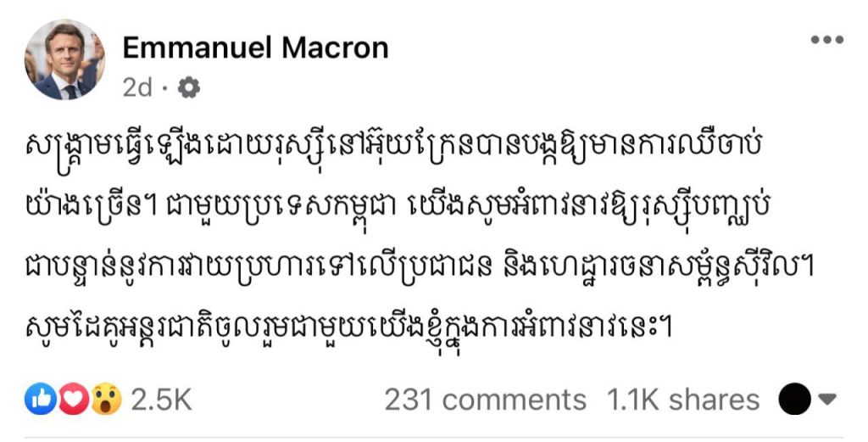Expand the dropdown arrow beside black circle
868x442 pixels.
[828, 399]
